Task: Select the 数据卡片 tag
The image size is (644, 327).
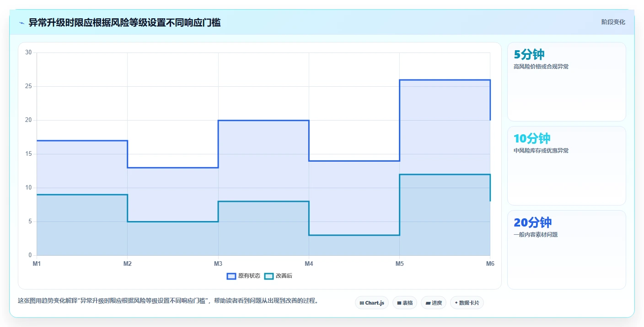Action: tap(467, 303)
